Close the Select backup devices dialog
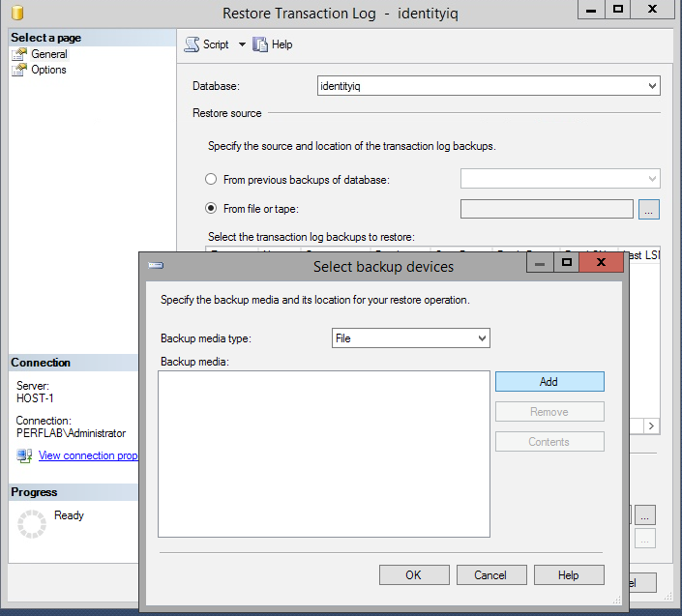This screenshot has height=616, width=682. (601, 262)
